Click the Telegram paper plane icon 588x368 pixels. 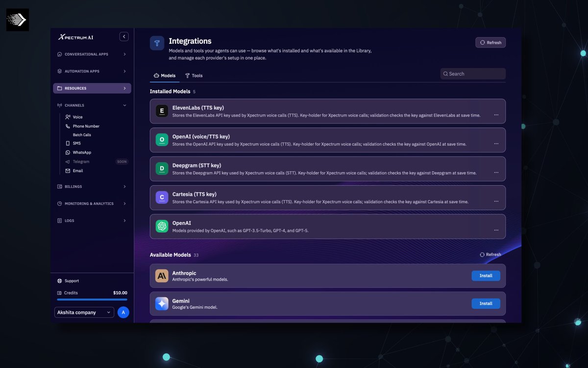pos(68,161)
